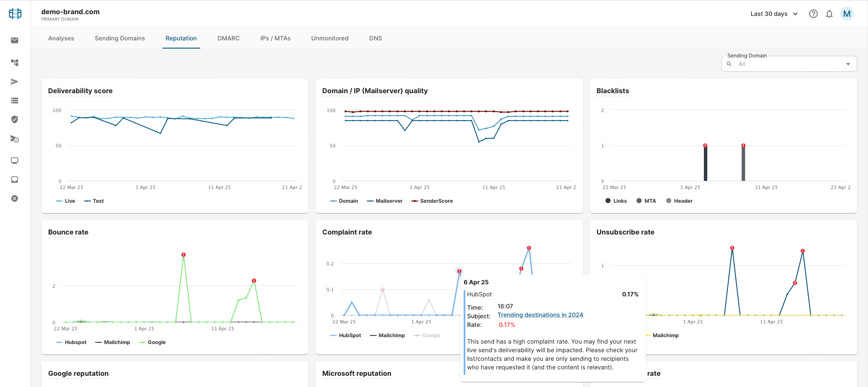868x387 pixels.
Task: Switch to the IPs / MTAs tab
Action: [275, 38]
